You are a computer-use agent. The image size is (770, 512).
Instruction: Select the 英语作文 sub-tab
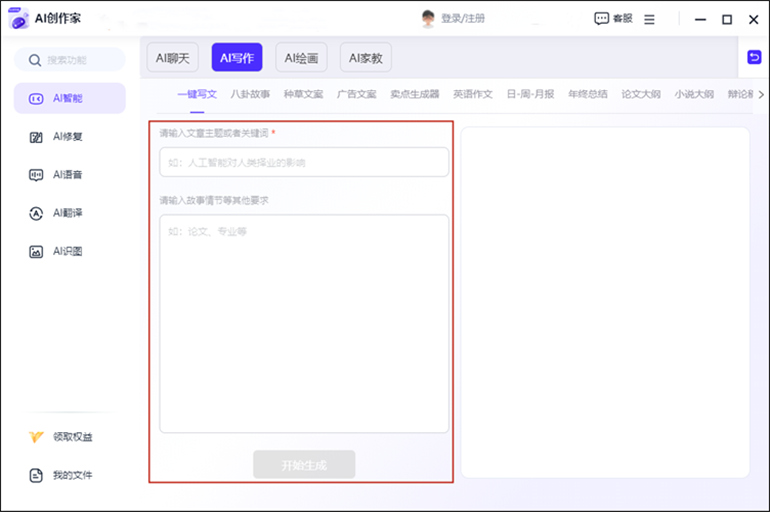[x=472, y=94]
